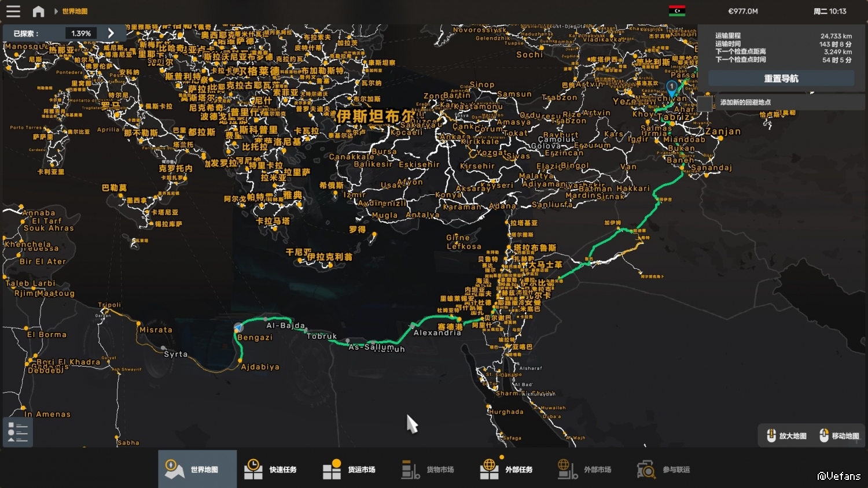Click the Canakkale city label
The height and width of the screenshot is (488, 868).
[352, 157]
